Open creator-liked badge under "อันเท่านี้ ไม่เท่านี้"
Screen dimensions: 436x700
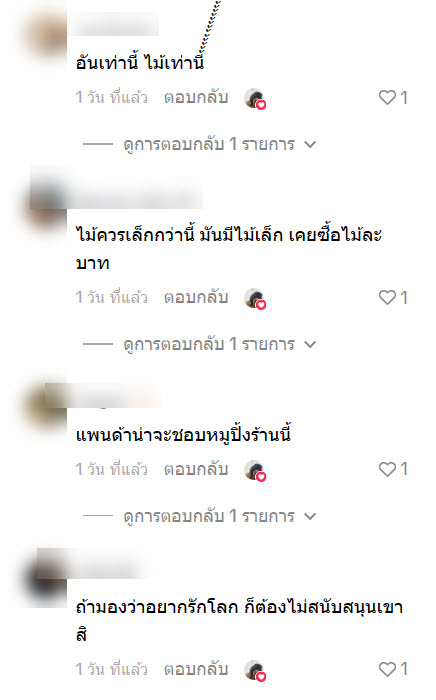[x=255, y=98]
